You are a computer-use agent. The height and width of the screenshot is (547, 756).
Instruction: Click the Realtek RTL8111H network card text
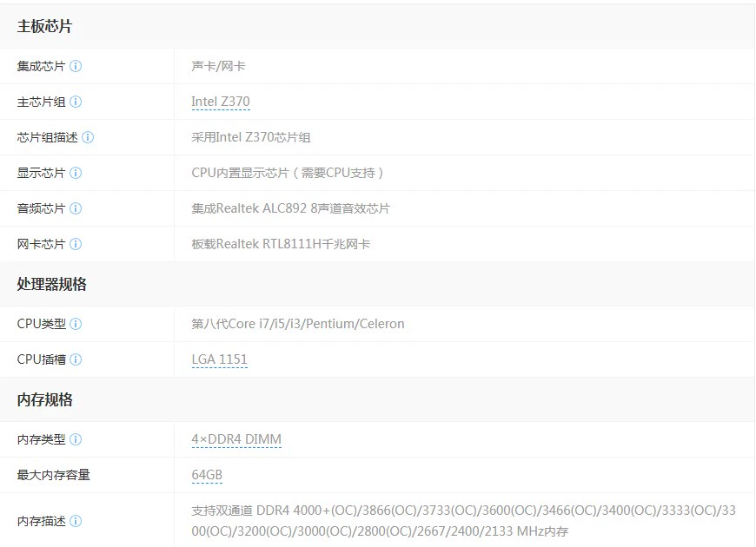(281, 244)
